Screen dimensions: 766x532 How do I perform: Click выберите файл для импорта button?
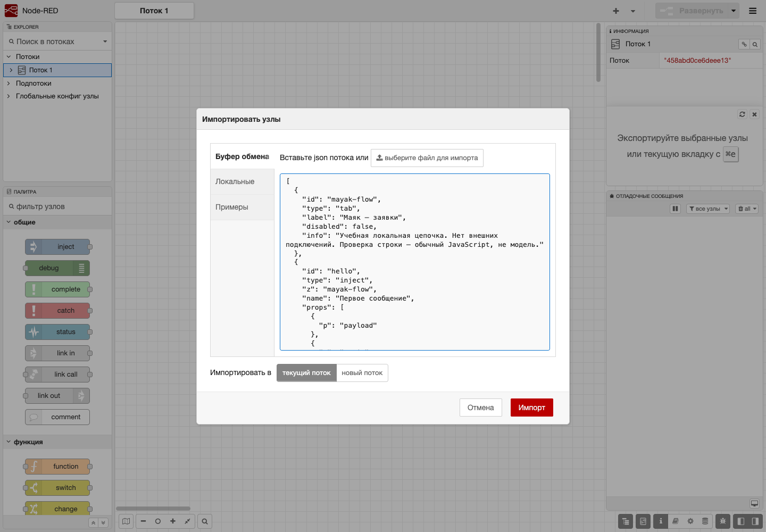pyautogui.click(x=427, y=158)
